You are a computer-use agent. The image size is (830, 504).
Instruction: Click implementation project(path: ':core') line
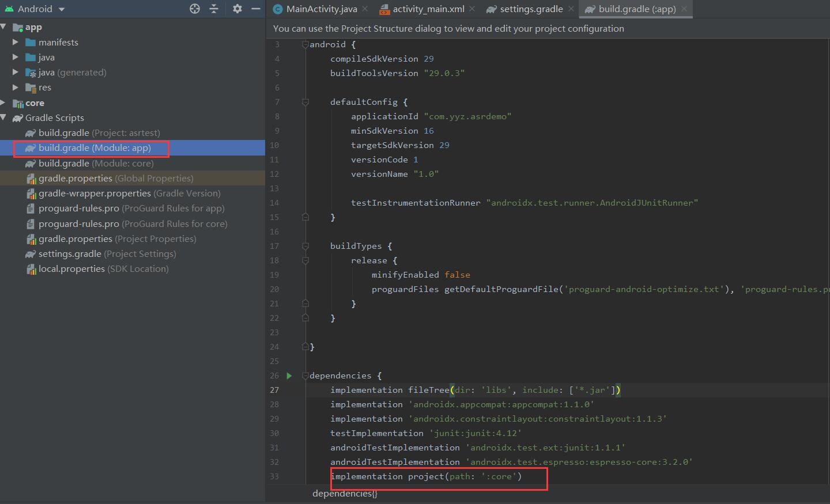426,476
